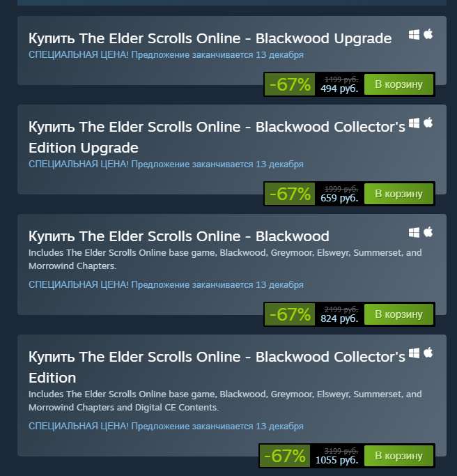Click Apple icon on Blackwood Collector's Edition

click(428, 353)
